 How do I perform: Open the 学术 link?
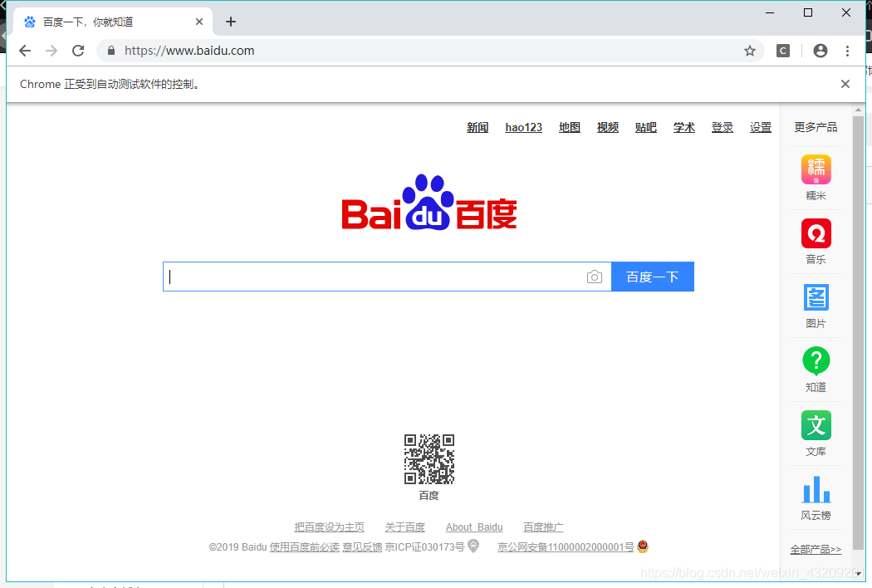[684, 127]
